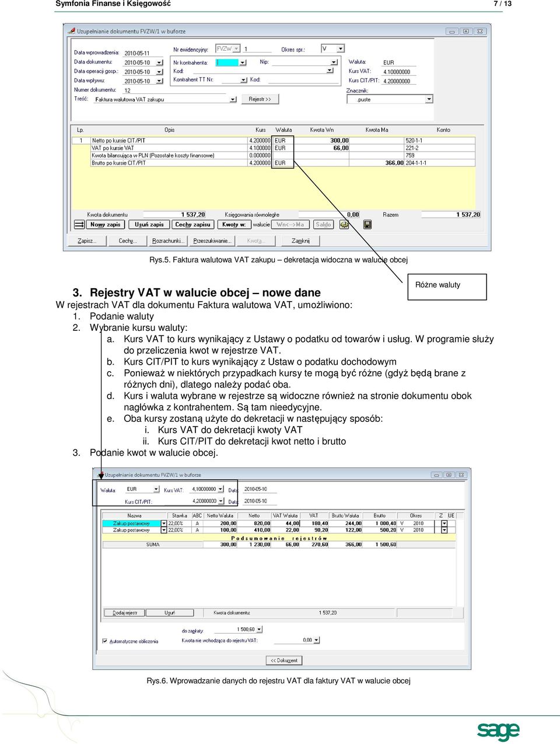Screen dimensions: 560x744
Task: Open the Waluta EUR dropdown in Rys.6 window
Action: [156, 489]
